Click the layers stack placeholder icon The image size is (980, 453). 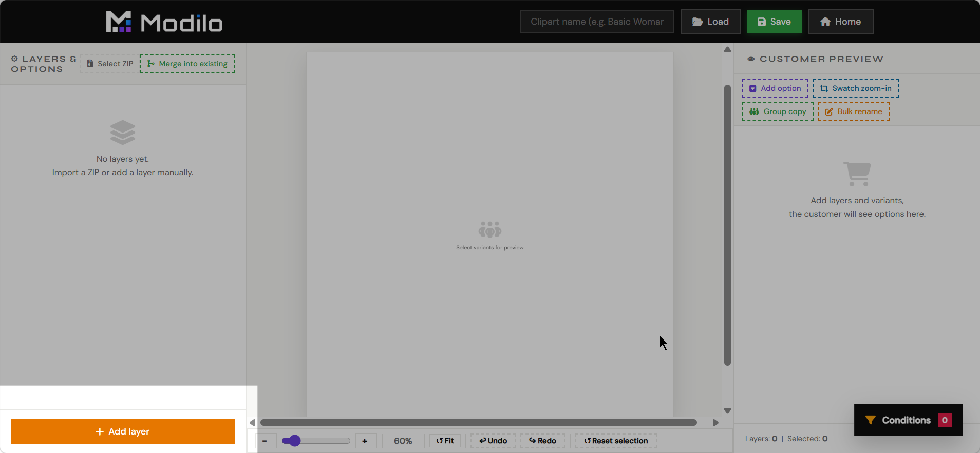pos(123,133)
